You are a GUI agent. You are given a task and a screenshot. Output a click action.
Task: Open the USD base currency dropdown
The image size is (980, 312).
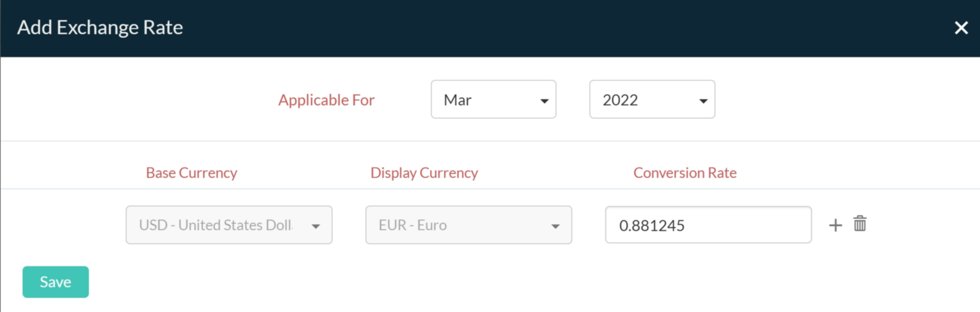coord(228,225)
